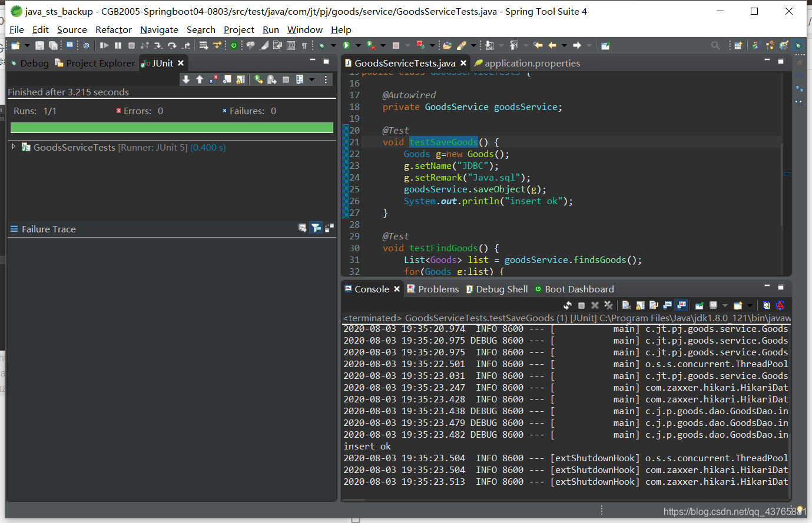
Task: Close the JUnit view tab
Action: pos(181,63)
